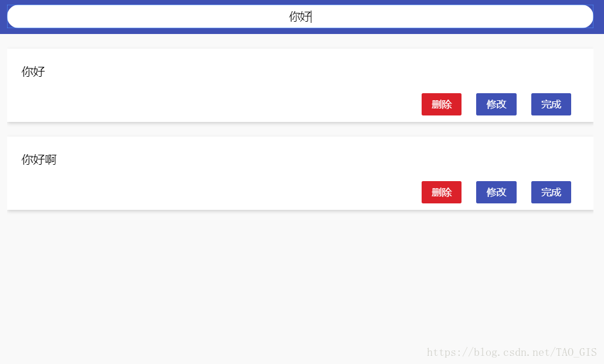604x364 pixels.
Task: Delete the 你好啊 todo item
Action: tap(441, 192)
